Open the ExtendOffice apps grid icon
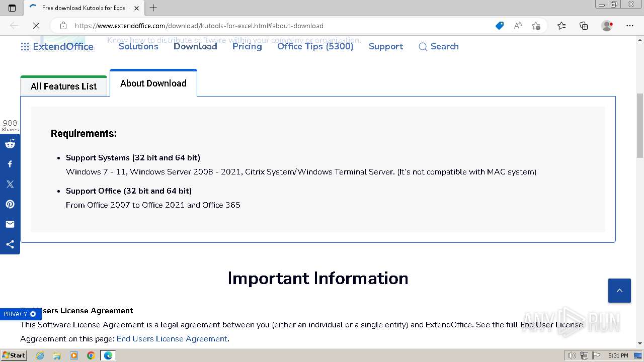This screenshot has height=362, width=644. point(25,47)
